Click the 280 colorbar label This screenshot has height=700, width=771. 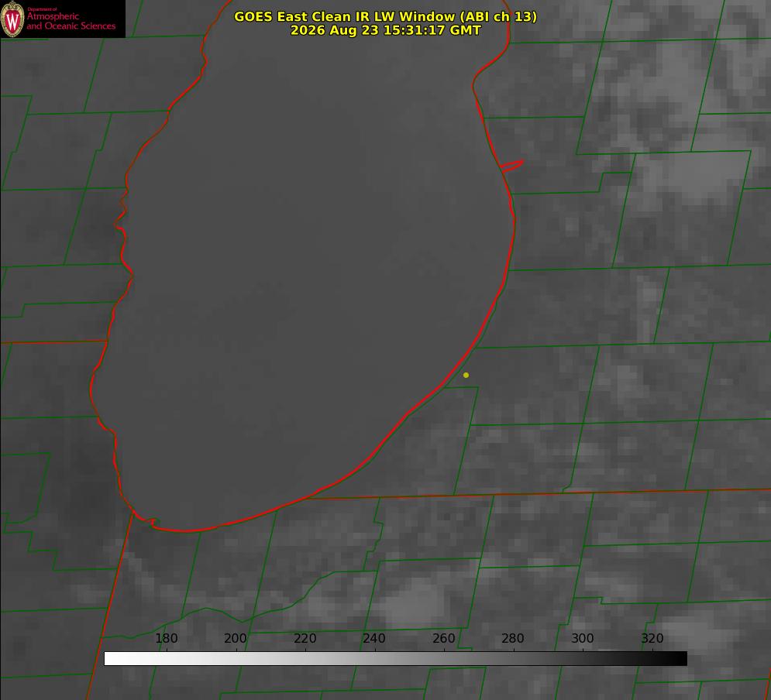click(x=513, y=638)
